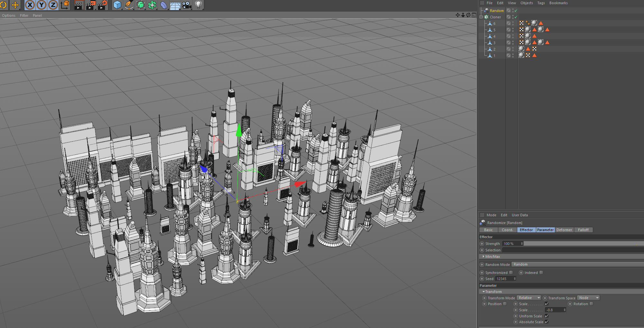Open viewport Filter menu
The image size is (644, 328).
pyautogui.click(x=24, y=15)
